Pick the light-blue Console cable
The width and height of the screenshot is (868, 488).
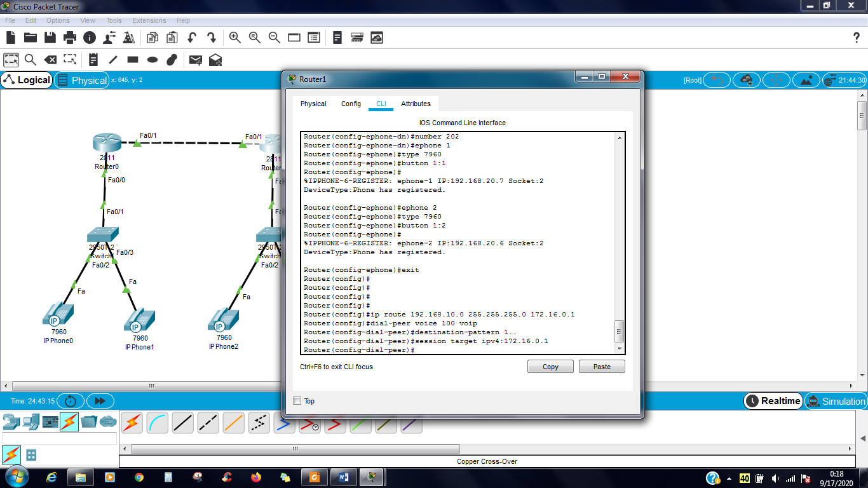click(158, 423)
